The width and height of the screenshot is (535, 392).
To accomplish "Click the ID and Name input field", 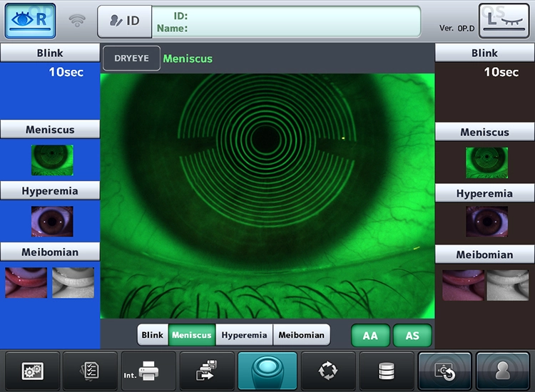I will (285, 21).
